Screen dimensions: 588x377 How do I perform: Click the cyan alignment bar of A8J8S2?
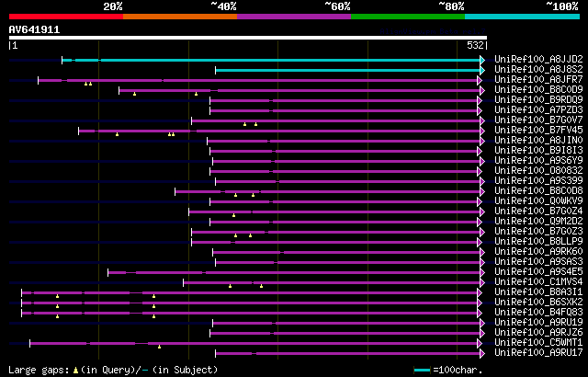click(348, 70)
